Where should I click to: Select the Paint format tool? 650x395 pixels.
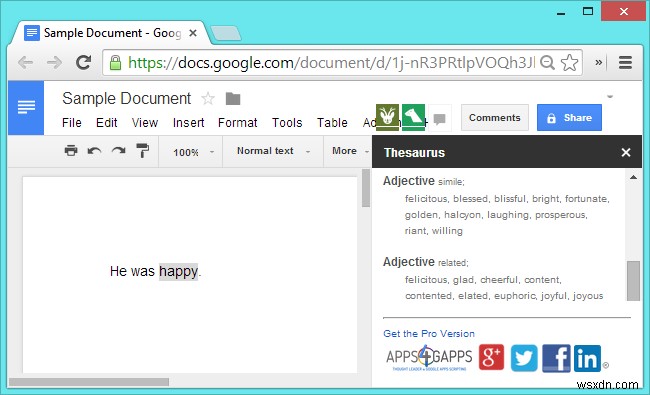tap(143, 150)
